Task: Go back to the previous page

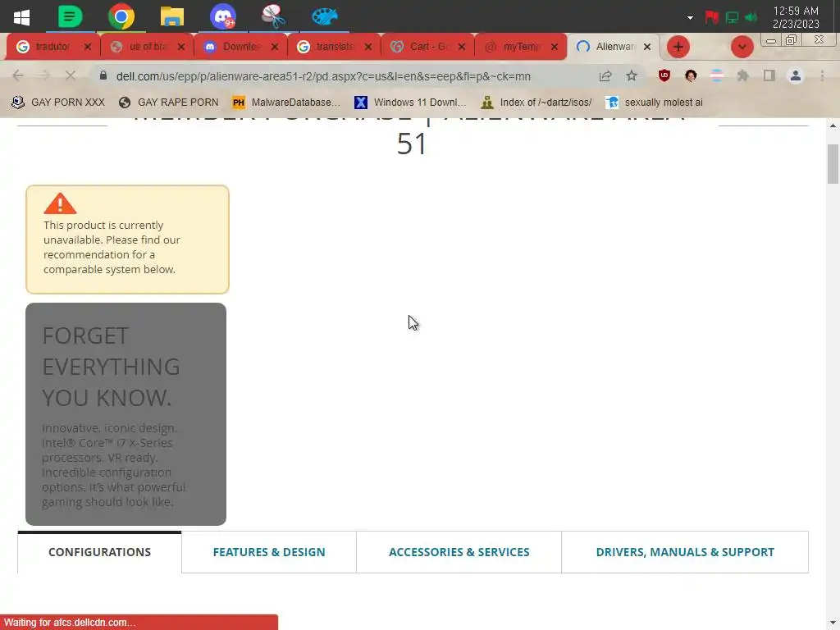Action: click(x=18, y=75)
